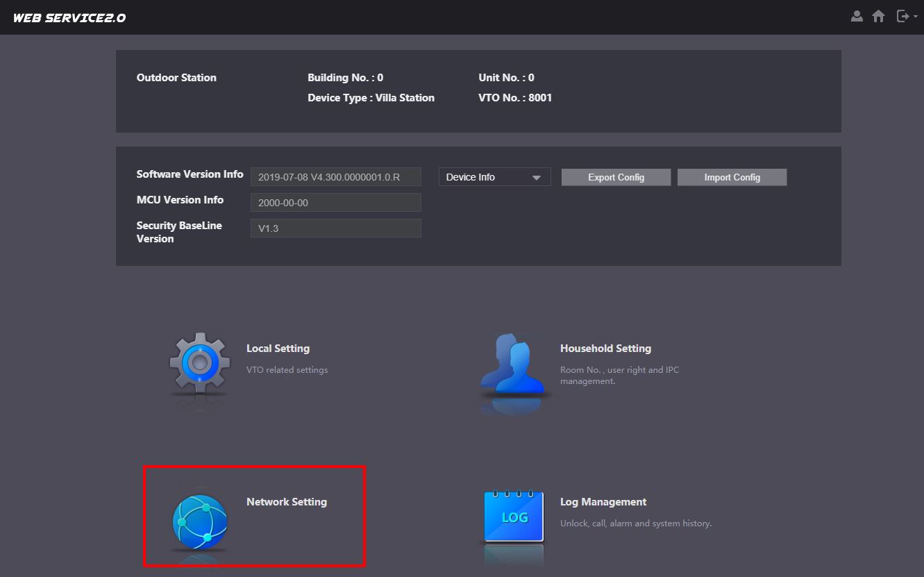This screenshot has height=577, width=924.
Task: Open the Log Management title link
Action: tap(603, 502)
